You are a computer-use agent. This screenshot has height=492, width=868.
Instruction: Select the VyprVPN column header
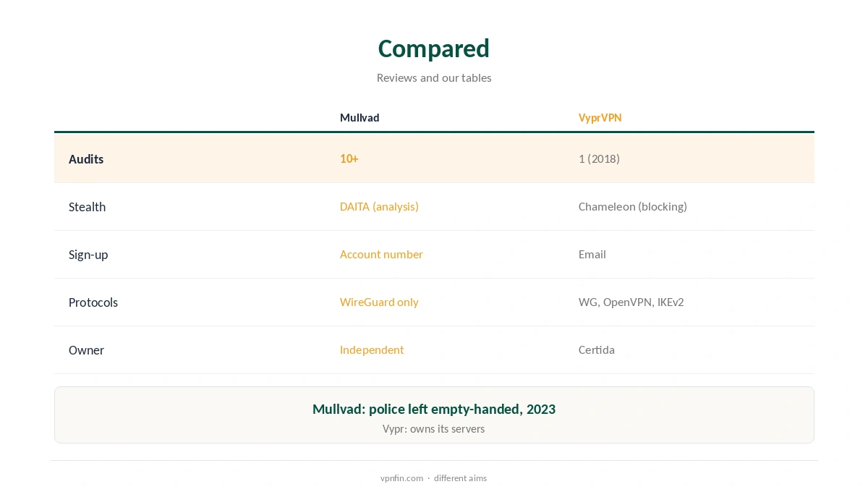[x=600, y=118]
